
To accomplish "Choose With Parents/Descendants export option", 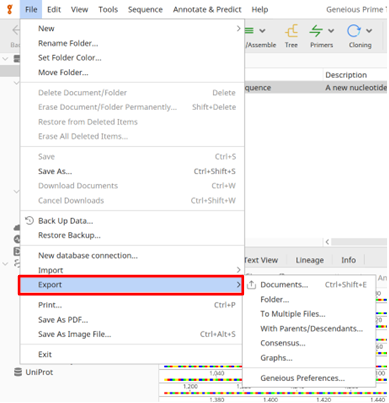I will pyautogui.click(x=309, y=329).
